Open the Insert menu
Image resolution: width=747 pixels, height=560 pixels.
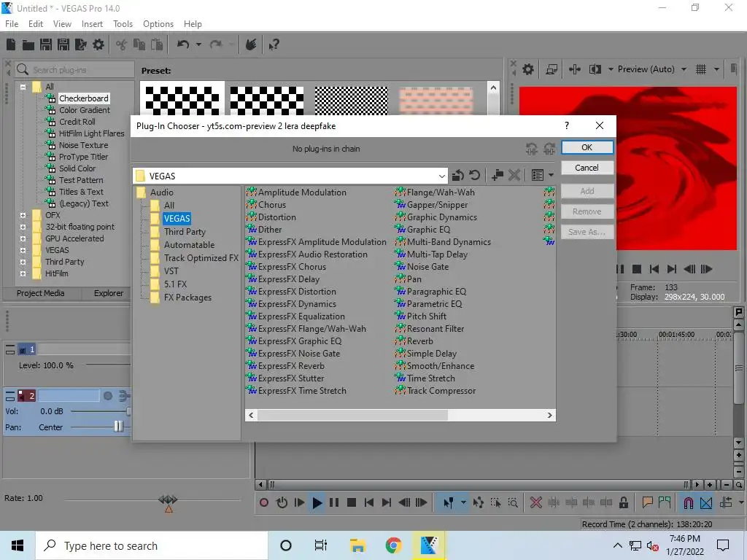click(92, 24)
